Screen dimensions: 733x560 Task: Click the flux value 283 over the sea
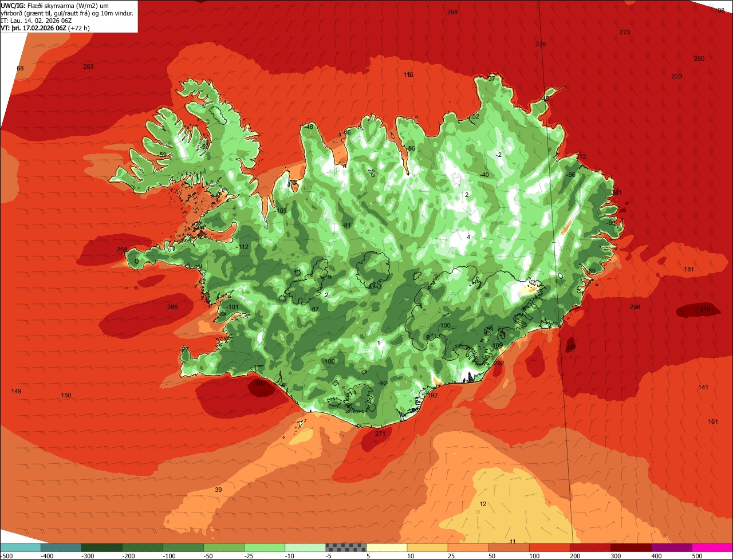[x=88, y=66]
